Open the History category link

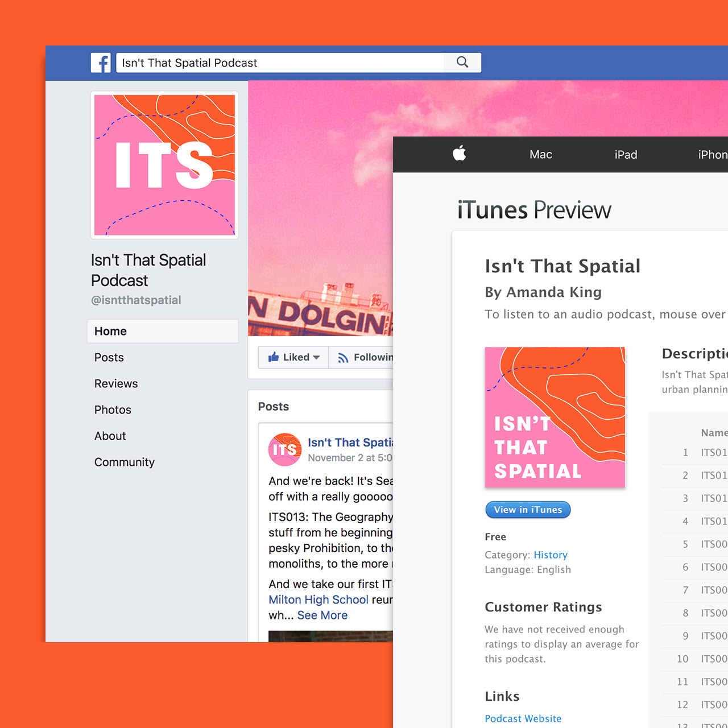tap(551, 555)
